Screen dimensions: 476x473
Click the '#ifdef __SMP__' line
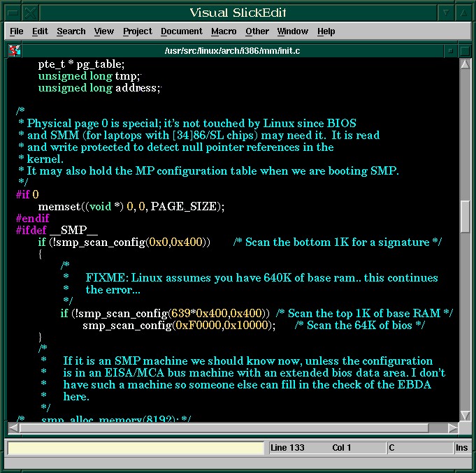tap(57, 230)
